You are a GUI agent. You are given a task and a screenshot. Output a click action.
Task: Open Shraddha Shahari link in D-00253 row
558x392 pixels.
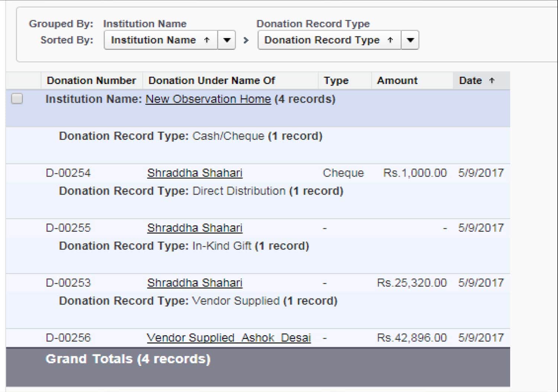click(195, 283)
